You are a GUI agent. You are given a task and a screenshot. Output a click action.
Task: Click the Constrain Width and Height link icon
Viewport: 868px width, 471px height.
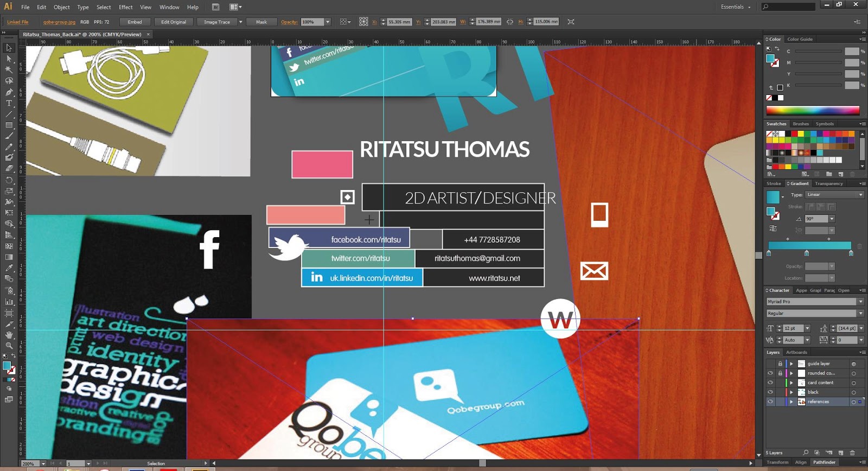510,22
